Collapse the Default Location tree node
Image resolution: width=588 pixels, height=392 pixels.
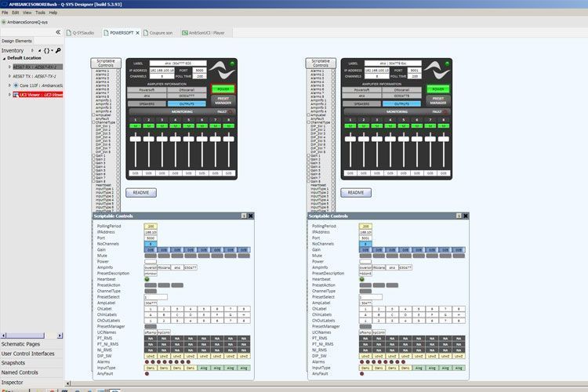coord(4,58)
